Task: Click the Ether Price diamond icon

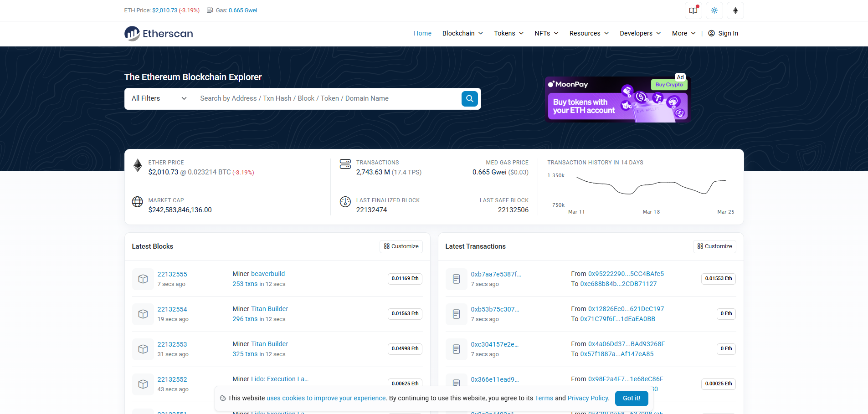Action: [138, 165]
